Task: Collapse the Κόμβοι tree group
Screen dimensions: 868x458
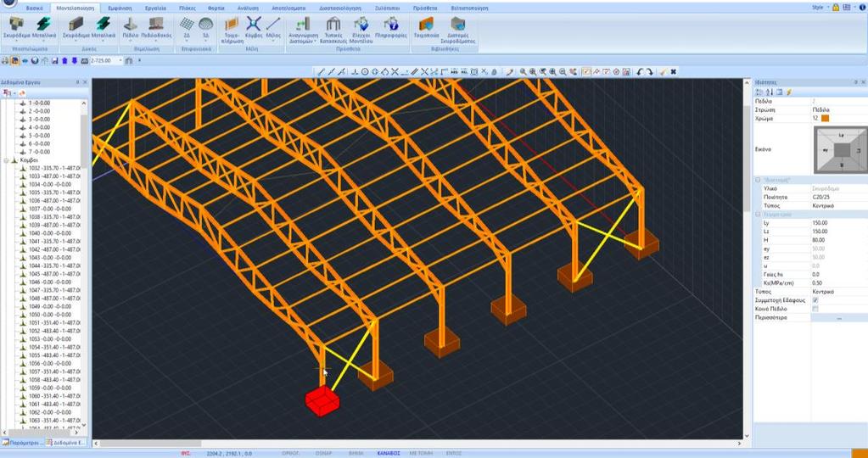Action: pos(7,159)
